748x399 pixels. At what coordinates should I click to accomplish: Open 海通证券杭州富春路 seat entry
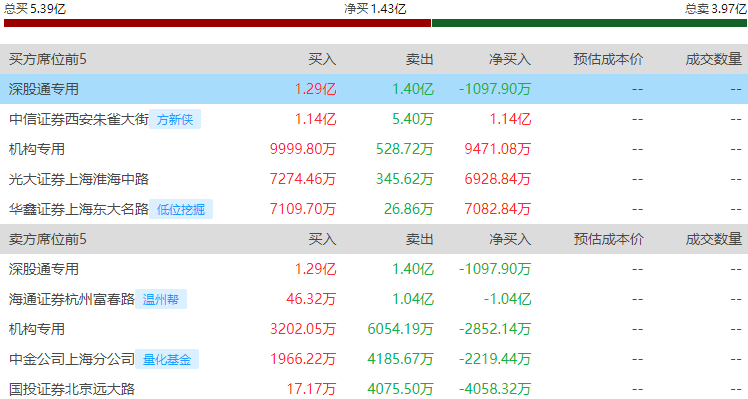(72, 300)
